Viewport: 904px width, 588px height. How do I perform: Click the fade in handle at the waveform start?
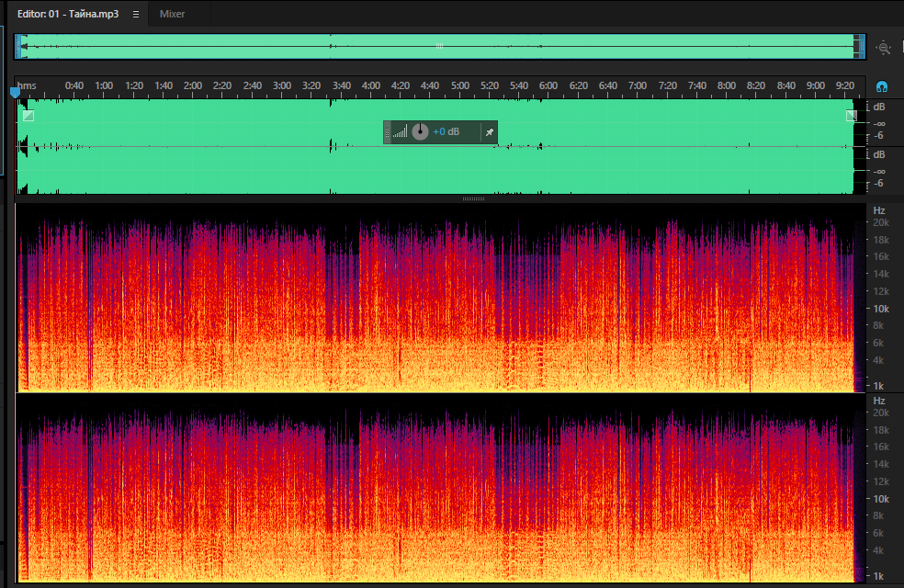point(28,116)
